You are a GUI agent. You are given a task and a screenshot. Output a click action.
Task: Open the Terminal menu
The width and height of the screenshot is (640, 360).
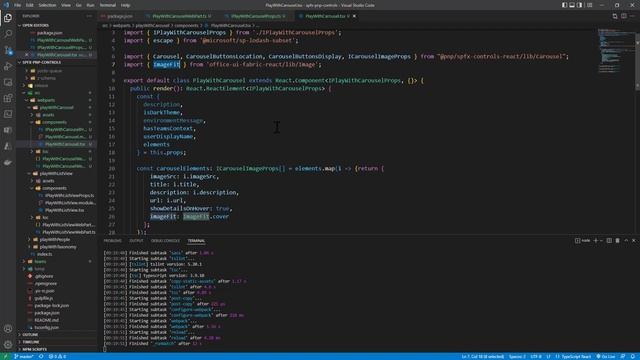pyautogui.click(x=107, y=5)
